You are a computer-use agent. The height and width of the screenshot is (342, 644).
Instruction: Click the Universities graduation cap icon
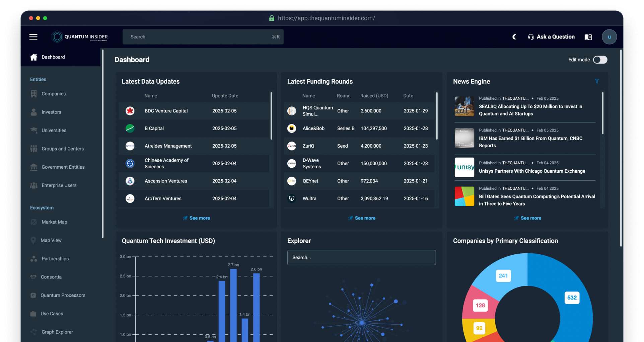pyautogui.click(x=33, y=130)
